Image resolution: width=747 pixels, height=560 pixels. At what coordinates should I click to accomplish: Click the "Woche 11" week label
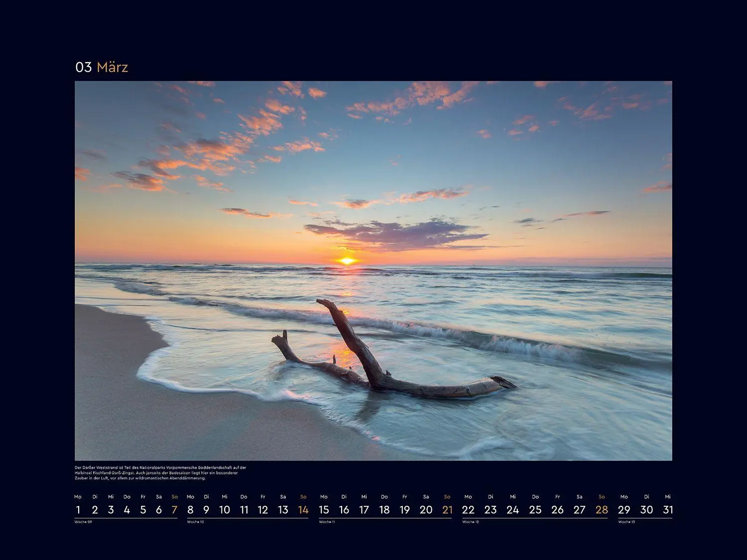(327, 522)
